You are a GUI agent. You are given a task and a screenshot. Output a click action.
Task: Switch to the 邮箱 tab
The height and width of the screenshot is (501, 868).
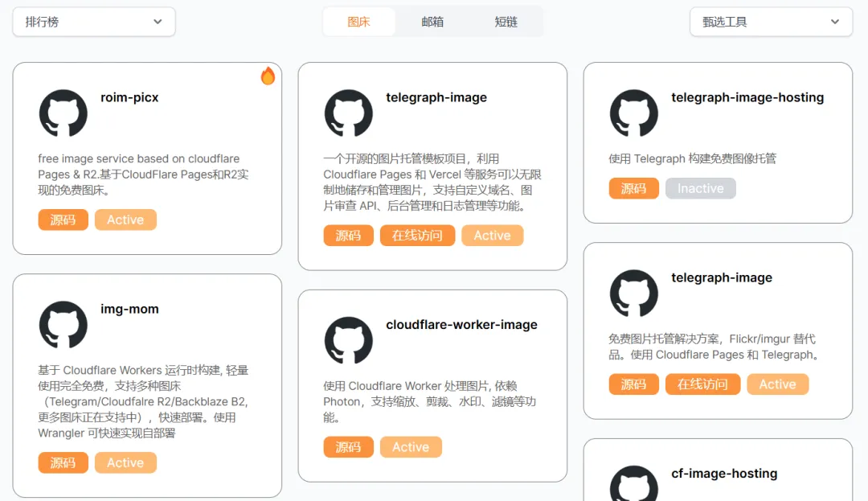click(432, 23)
